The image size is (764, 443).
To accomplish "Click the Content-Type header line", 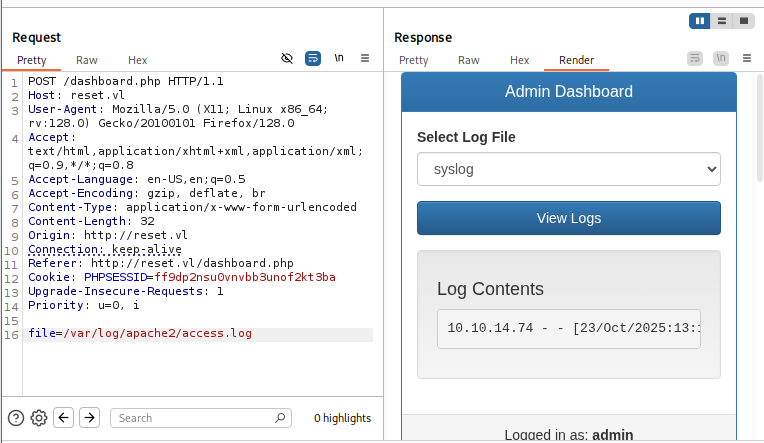I will (x=192, y=207).
